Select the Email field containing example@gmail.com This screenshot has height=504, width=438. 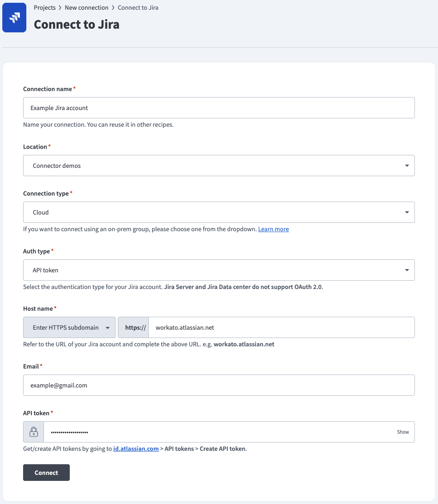tap(219, 385)
